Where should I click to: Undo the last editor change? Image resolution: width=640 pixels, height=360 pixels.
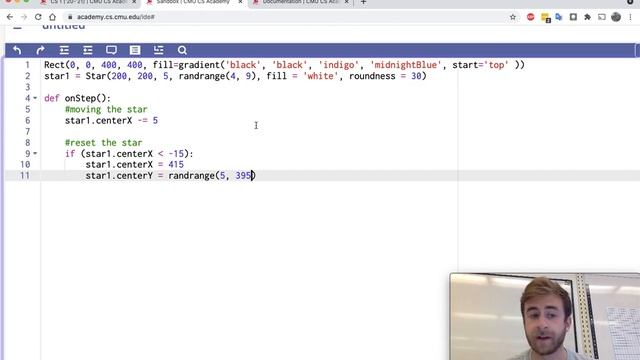pyautogui.click(x=17, y=50)
